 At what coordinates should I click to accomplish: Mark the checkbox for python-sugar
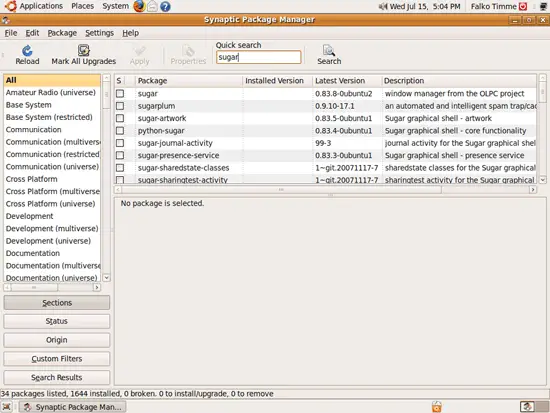pos(120,131)
